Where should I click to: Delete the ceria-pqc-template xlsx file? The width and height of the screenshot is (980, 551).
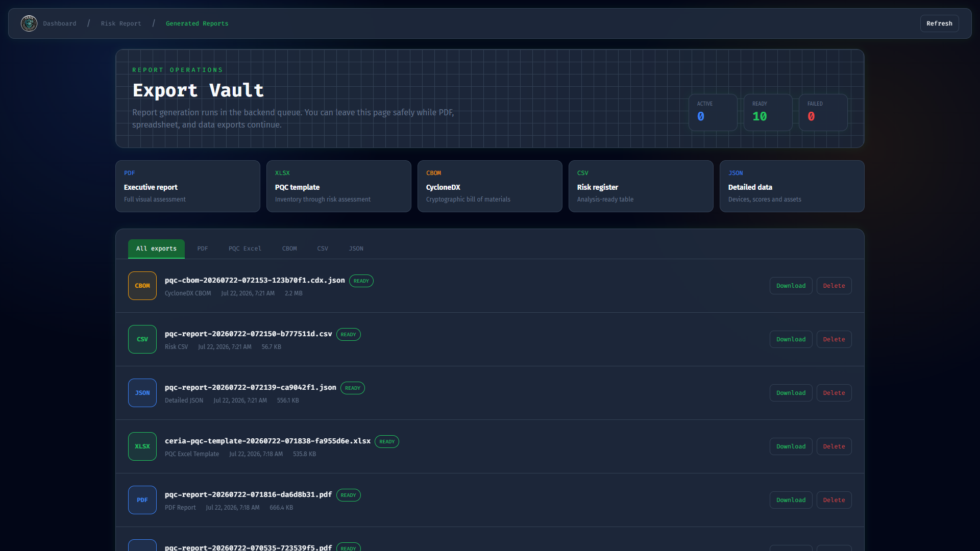point(834,446)
